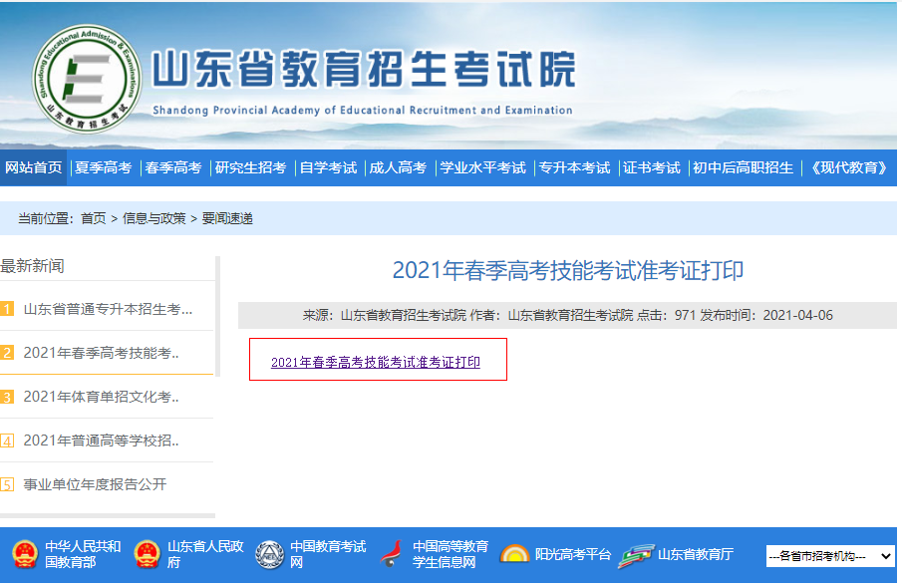902x588 pixels.
Task: Click the 2021年春季高考技能考试准考证打印 hyperlink
Action: point(376,363)
